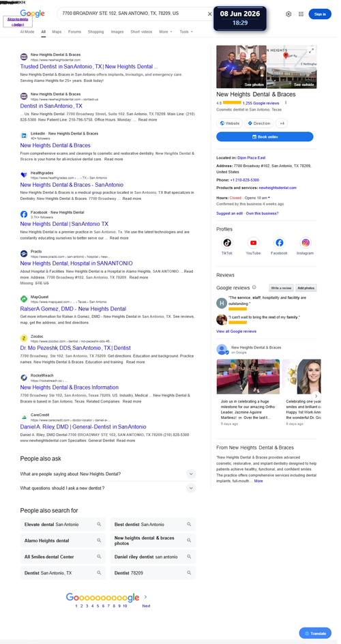Switch to Shopping tab
Screen dimensions: 341x644
(x=95, y=31)
